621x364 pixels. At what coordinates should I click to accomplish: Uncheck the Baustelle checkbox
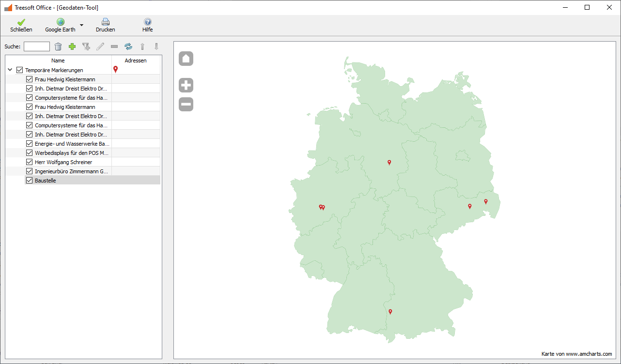[30, 181]
